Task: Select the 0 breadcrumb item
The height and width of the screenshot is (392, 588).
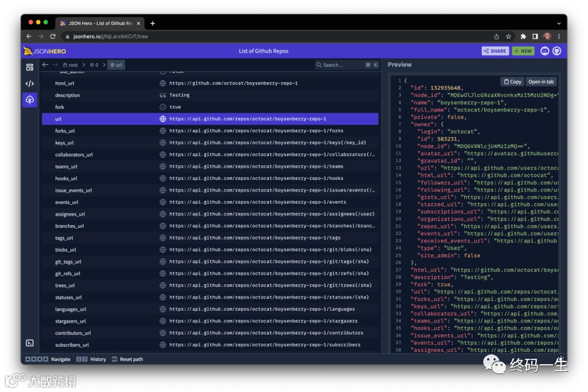Action: 94,65
